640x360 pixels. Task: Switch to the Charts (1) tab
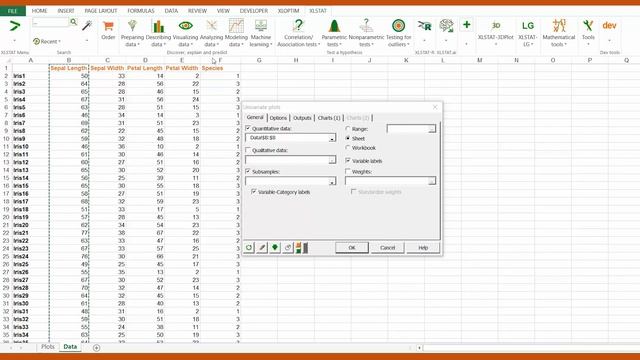(x=329, y=118)
